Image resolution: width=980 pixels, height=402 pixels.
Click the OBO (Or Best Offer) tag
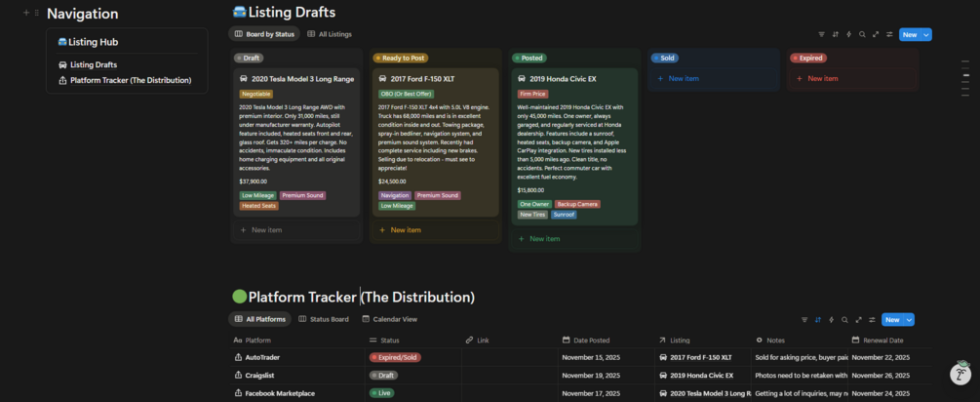[407, 94]
